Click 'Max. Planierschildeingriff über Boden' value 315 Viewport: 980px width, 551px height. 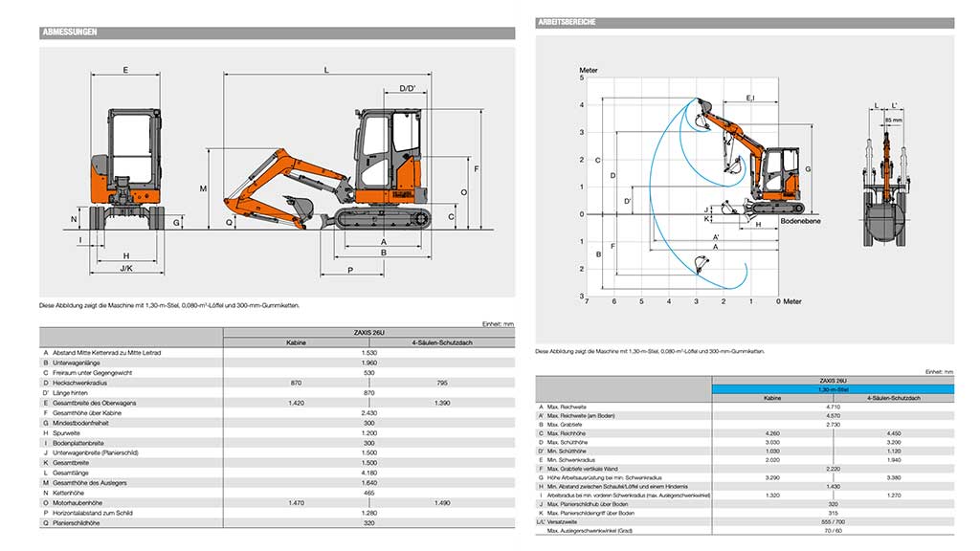(833, 513)
